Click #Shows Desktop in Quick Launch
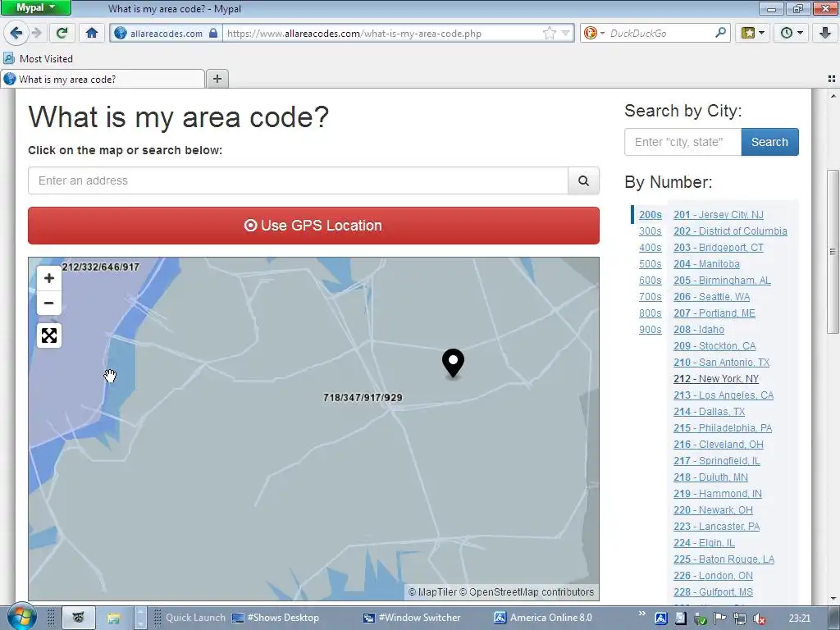 click(x=276, y=618)
